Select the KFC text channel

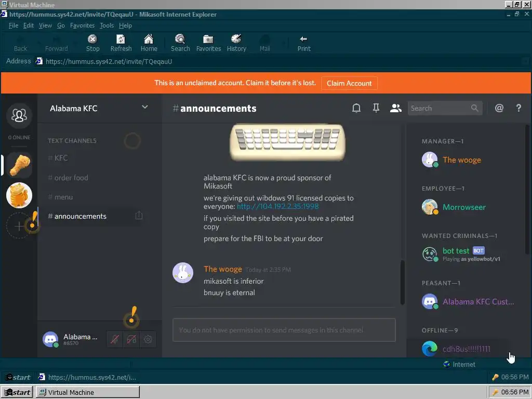tap(91, 158)
